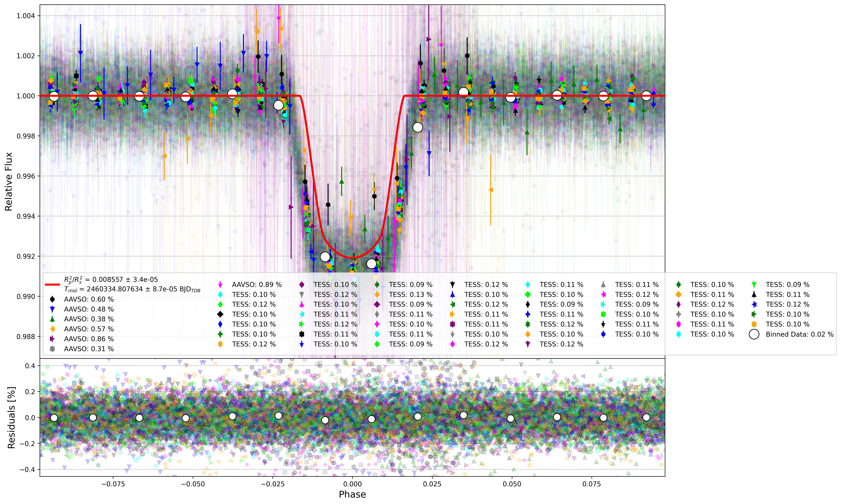
Task: Click the 0.988 flux tick label
Action: point(25,337)
